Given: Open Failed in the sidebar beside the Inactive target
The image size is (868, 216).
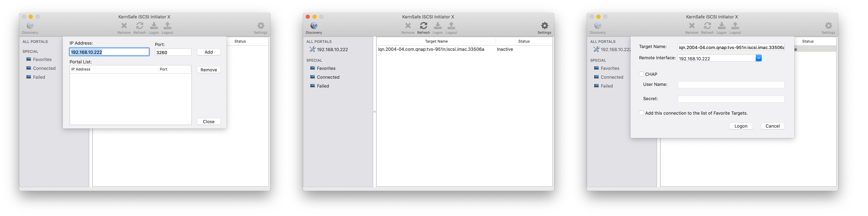Looking at the screenshot, I should (322, 86).
